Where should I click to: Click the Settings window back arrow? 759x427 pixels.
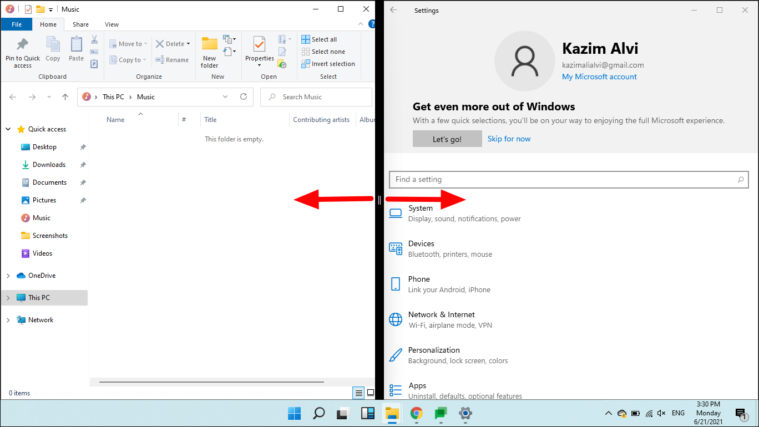pos(394,10)
